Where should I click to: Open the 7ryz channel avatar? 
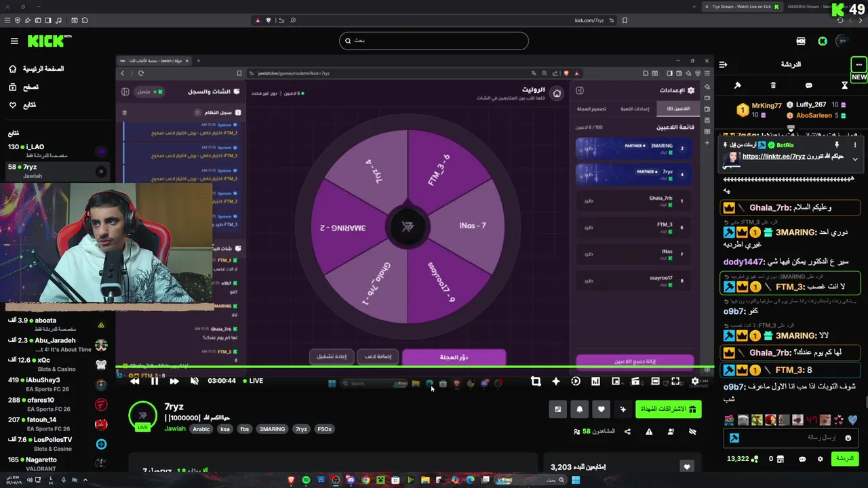click(142, 415)
